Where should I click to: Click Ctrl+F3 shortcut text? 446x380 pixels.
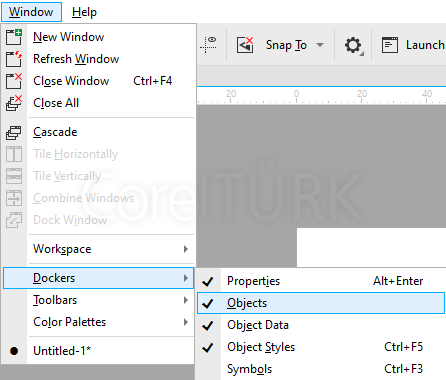pos(403,369)
